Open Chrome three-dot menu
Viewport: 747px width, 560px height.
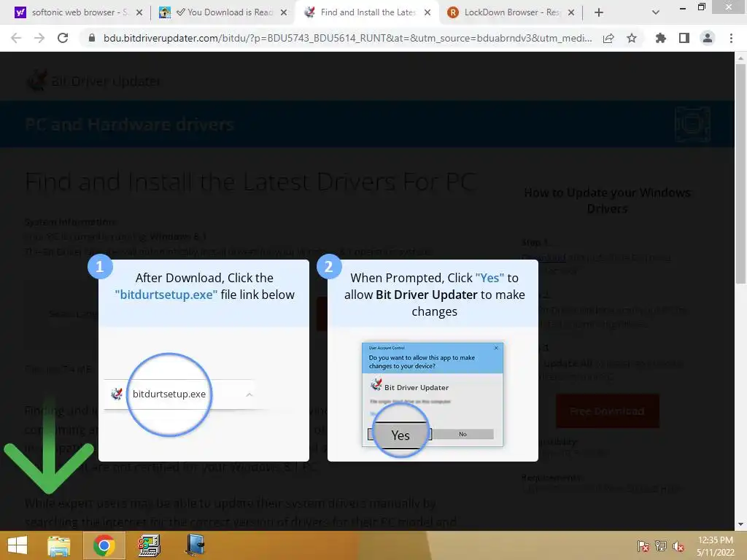pos(731,38)
